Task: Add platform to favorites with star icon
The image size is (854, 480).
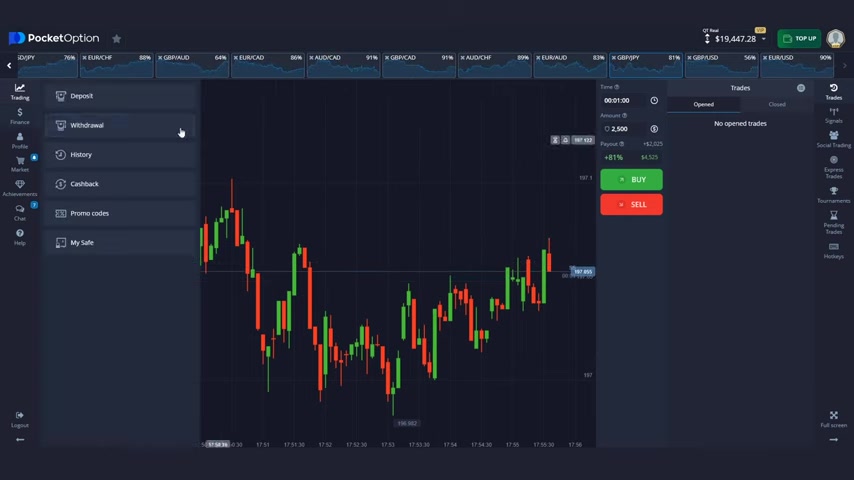Action: pyautogui.click(x=117, y=39)
